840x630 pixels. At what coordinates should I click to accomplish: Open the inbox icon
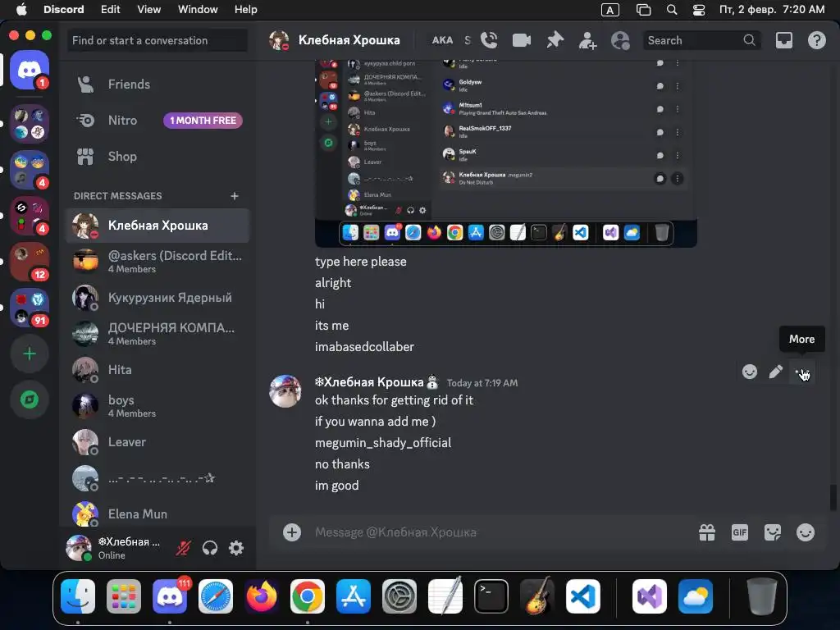click(x=783, y=40)
